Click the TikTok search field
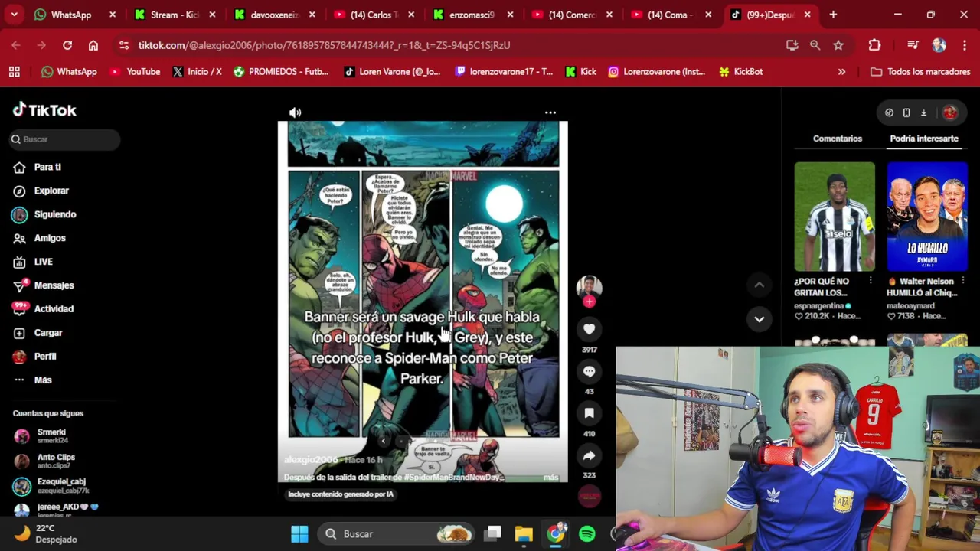This screenshot has height=551, width=980. (x=65, y=139)
